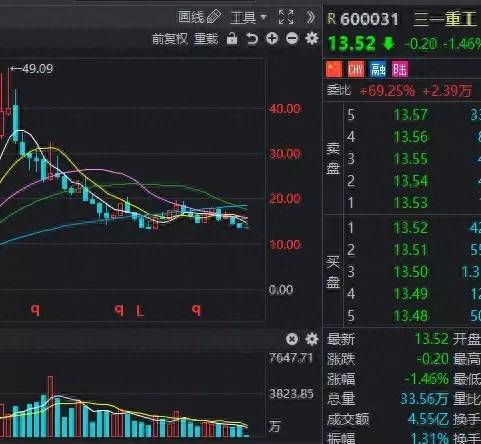481x444 pixels.
Task: Click the CNY currency badge
Action: pyautogui.click(x=356, y=69)
